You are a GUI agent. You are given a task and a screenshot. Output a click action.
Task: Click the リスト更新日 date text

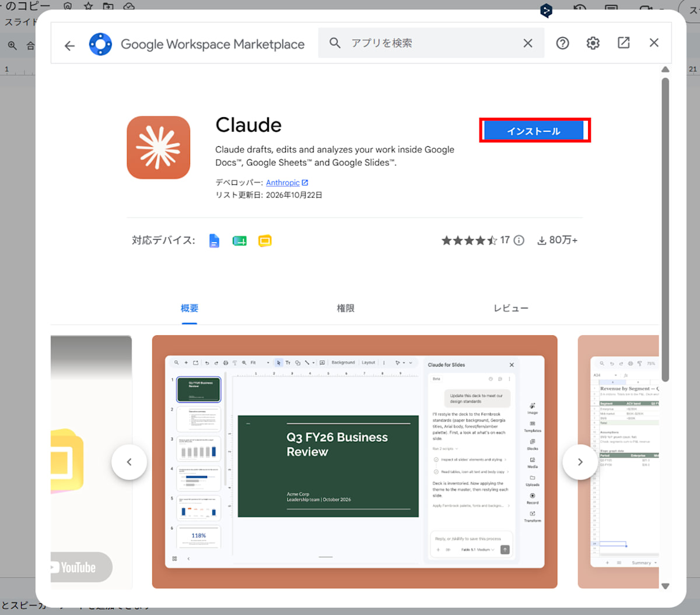tap(269, 195)
